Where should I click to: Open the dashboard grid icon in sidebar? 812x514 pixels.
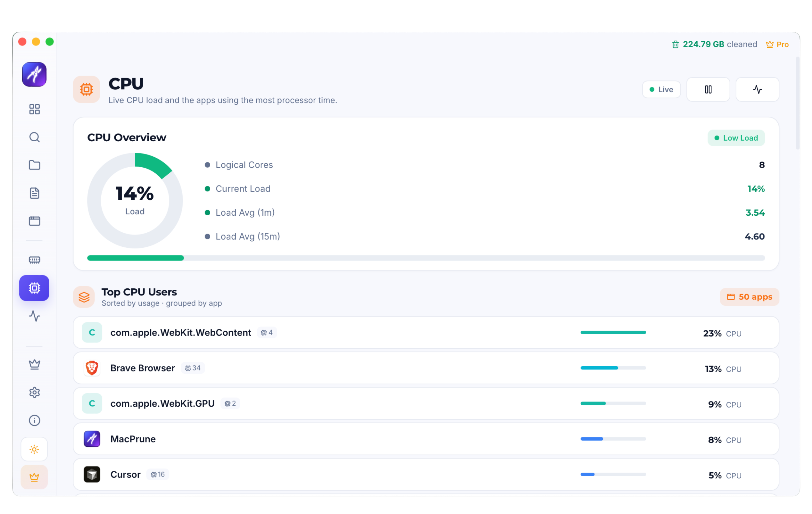point(34,109)
